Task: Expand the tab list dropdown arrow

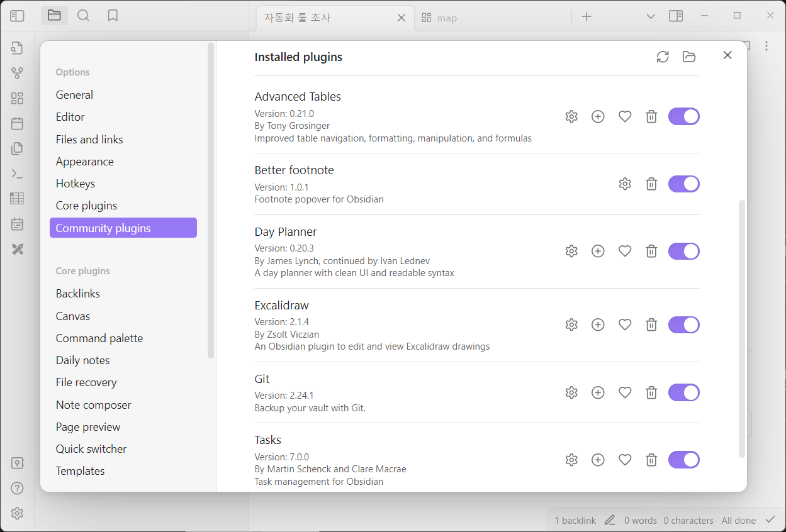Action: coord(651,16)
